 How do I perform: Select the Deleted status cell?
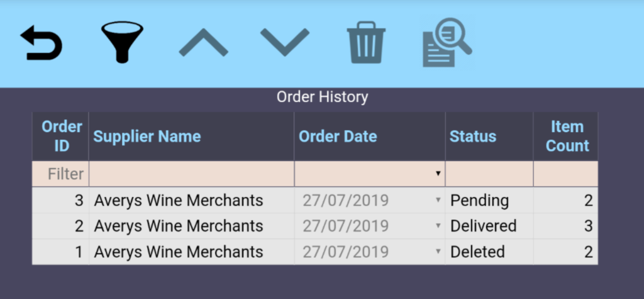click(x=478, y=252)
